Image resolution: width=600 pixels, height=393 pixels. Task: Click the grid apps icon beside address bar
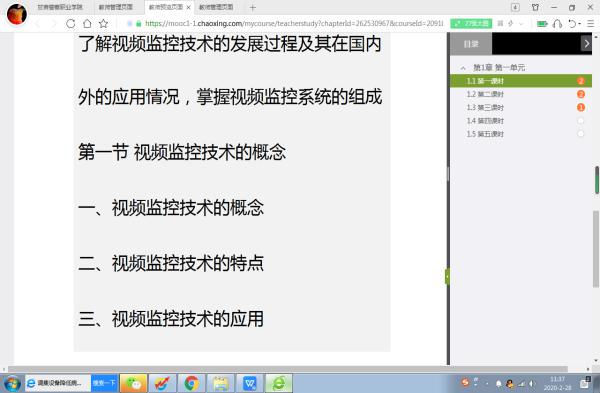500,23
